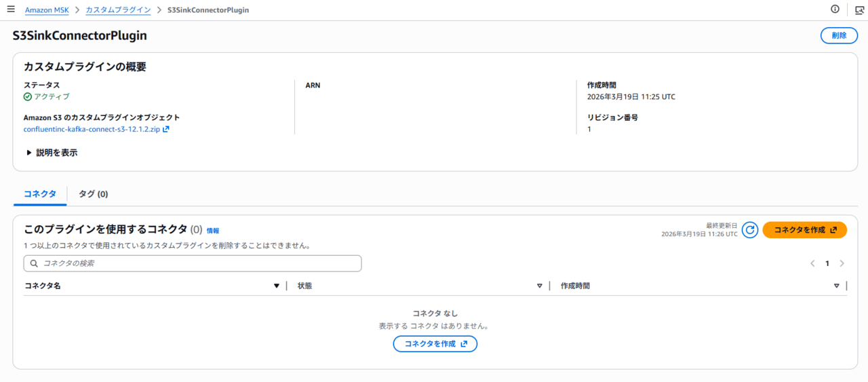868x382 pixels.
Task: Sort by 作成時間 column
Action: pos(836,286)
